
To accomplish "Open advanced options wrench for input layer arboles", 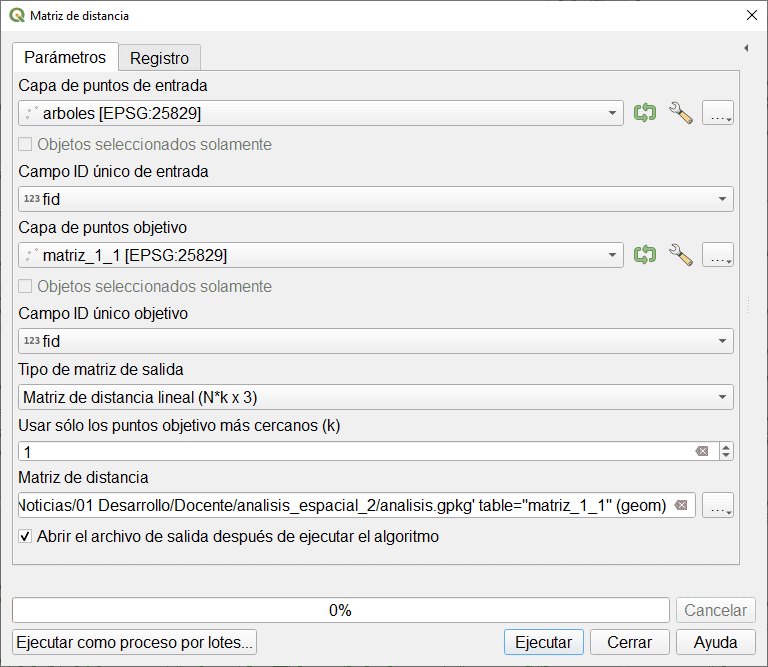I will (x=680, y=113).
